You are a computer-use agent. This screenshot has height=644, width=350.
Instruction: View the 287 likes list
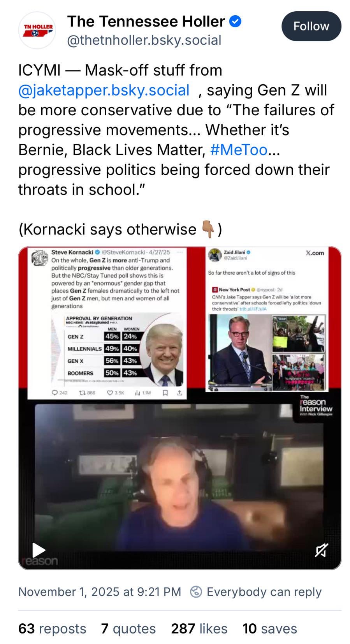pos(199,628)
